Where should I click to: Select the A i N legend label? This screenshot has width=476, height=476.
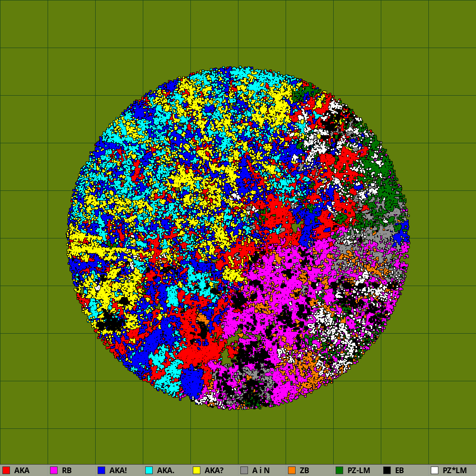(261, 471)
